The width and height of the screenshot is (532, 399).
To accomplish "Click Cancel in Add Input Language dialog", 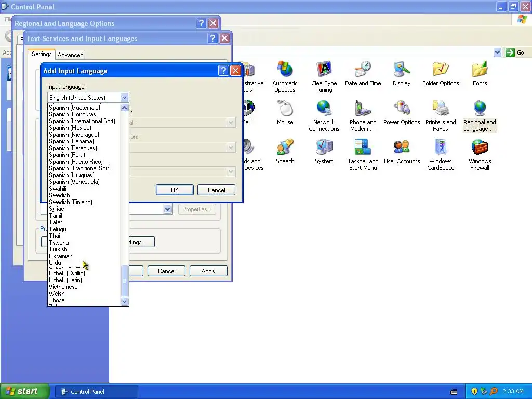I will 216,190.
